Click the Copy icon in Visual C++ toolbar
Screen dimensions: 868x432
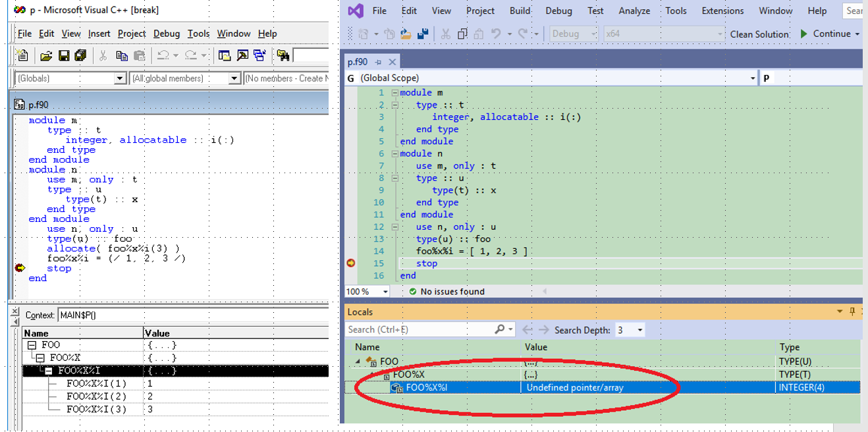[122, 56]
